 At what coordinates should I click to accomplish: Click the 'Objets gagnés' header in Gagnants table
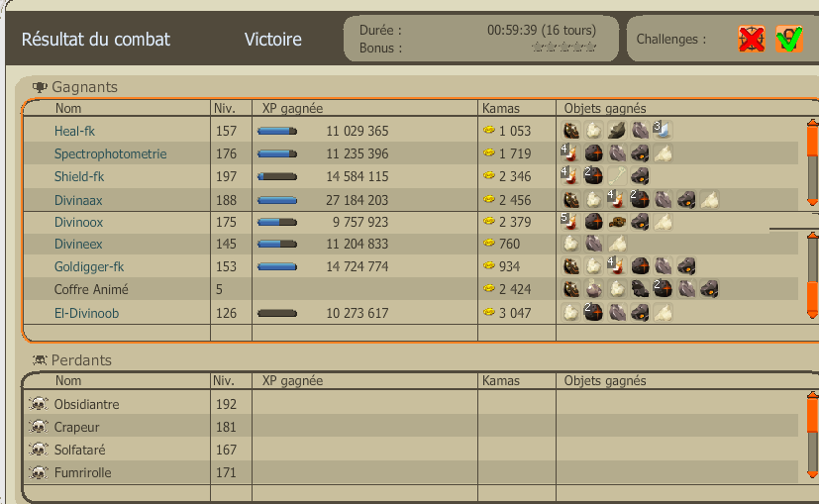pos(605,108)
